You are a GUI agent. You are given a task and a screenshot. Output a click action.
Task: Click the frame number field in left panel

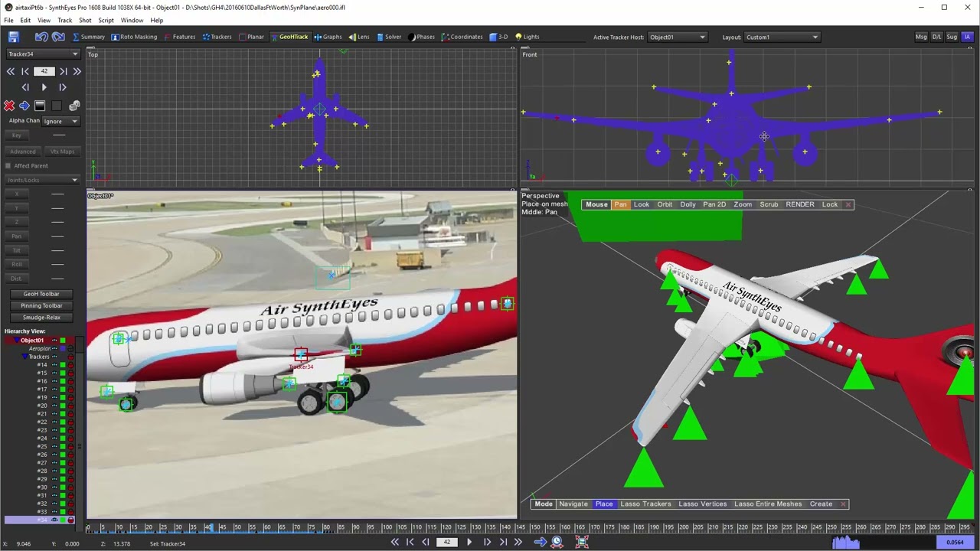tap(44, 71)
